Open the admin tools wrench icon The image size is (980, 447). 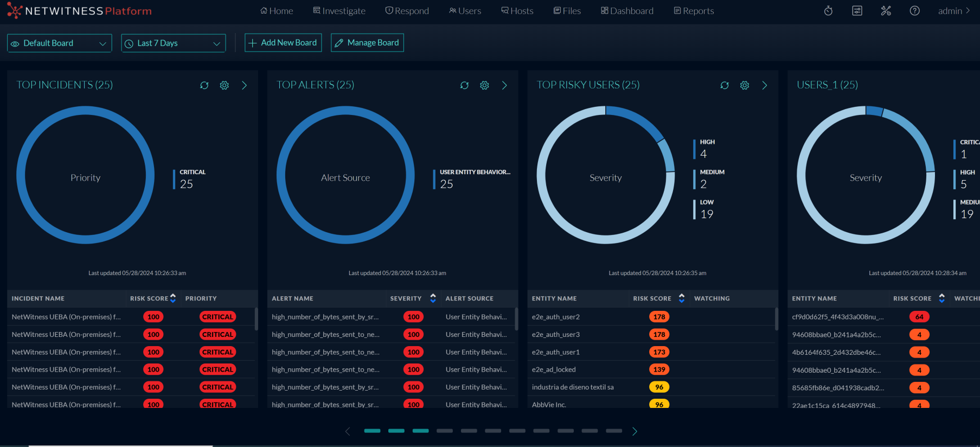(886, 11)
